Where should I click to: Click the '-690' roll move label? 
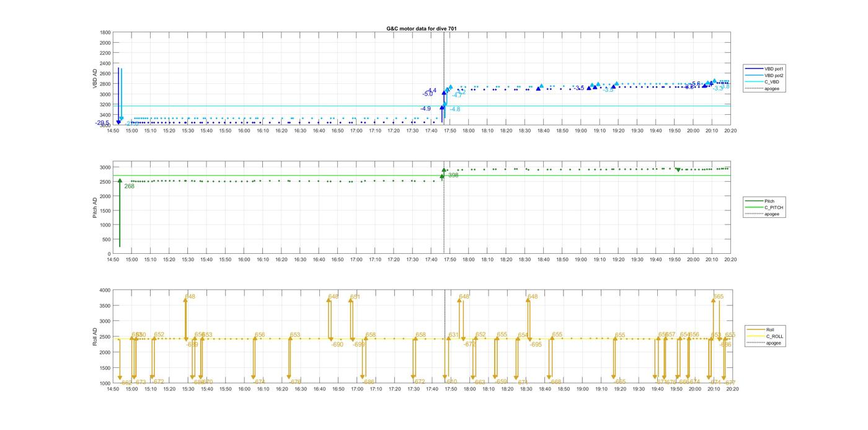(x=337, y=344)
